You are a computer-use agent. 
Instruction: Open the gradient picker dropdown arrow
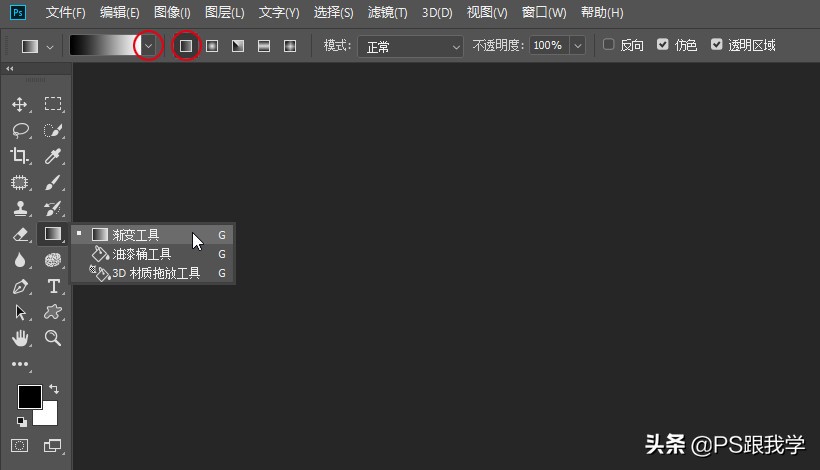(x=149, y=46)
